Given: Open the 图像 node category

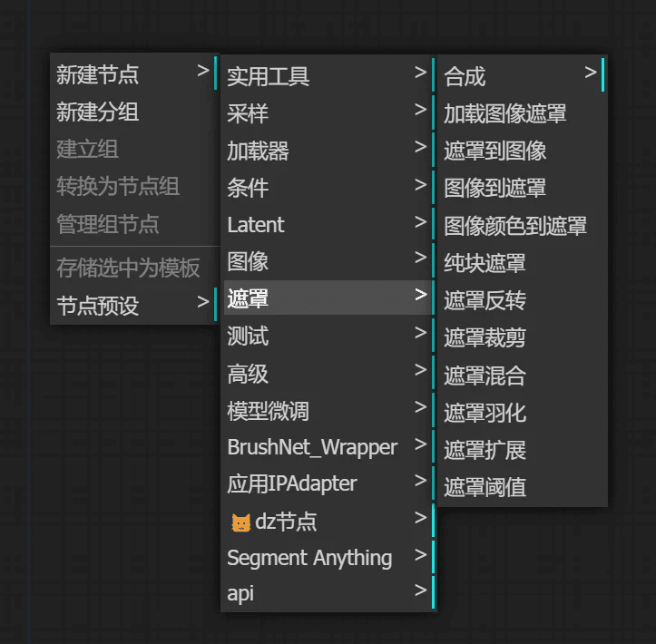Looking at the screenshot, I should click(x=328, y=261).
